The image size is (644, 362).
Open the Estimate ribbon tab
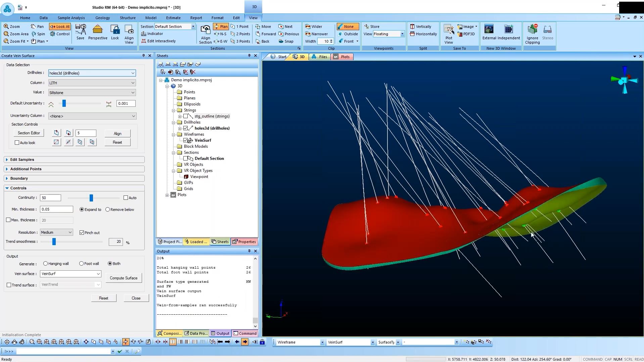173,18
